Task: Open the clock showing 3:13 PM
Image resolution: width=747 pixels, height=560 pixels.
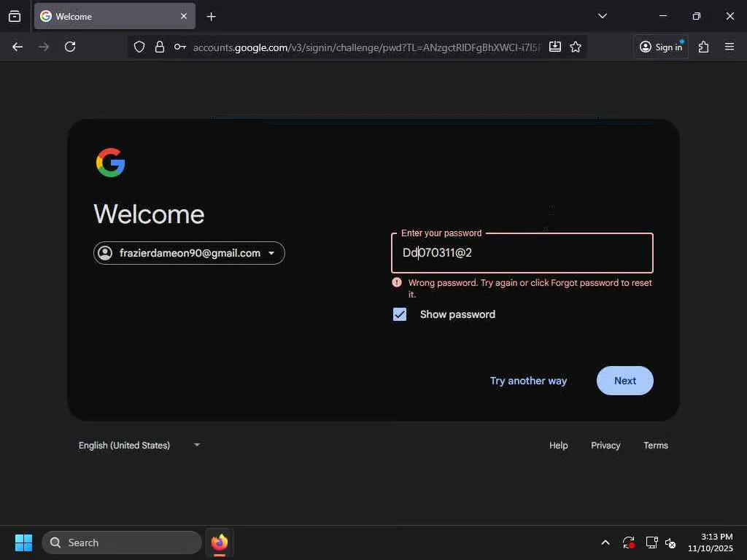Action: click(711, 542)
